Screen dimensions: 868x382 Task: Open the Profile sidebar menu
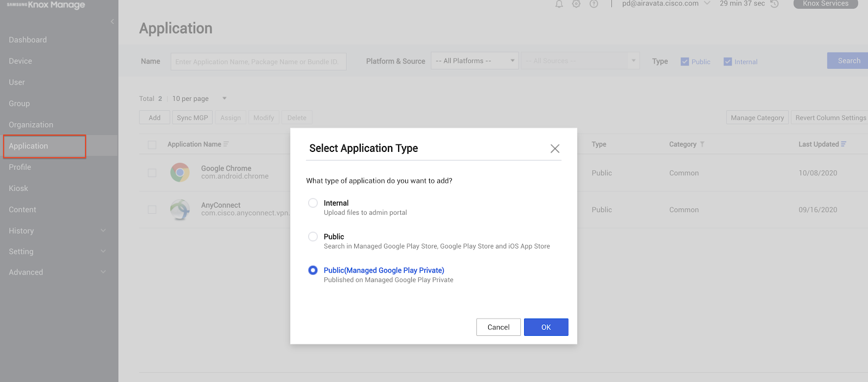coord(20,167)
